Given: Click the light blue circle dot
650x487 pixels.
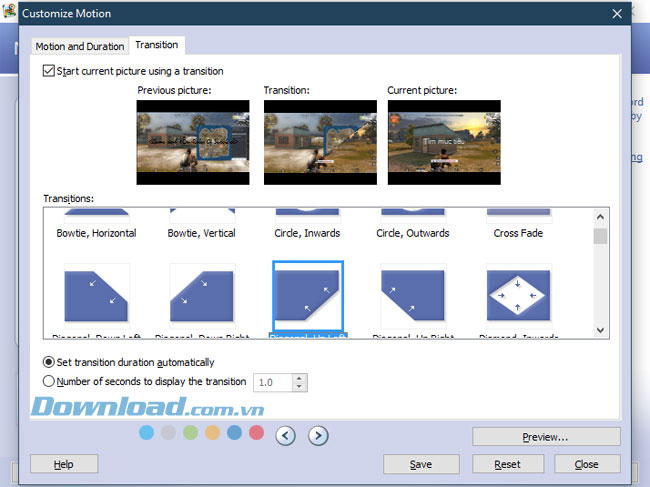Looking at the screenshot, I should tap(146, 433).
